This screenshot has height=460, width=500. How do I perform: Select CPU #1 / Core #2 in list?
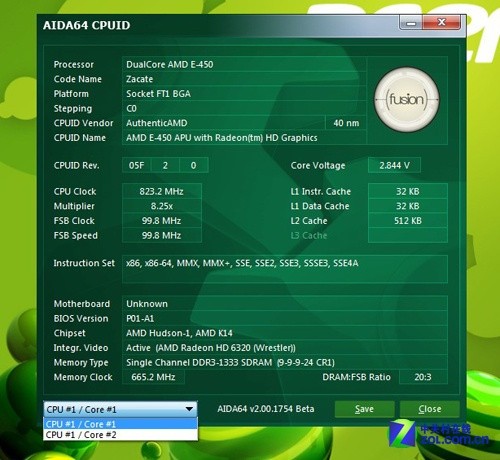[120, 435]
